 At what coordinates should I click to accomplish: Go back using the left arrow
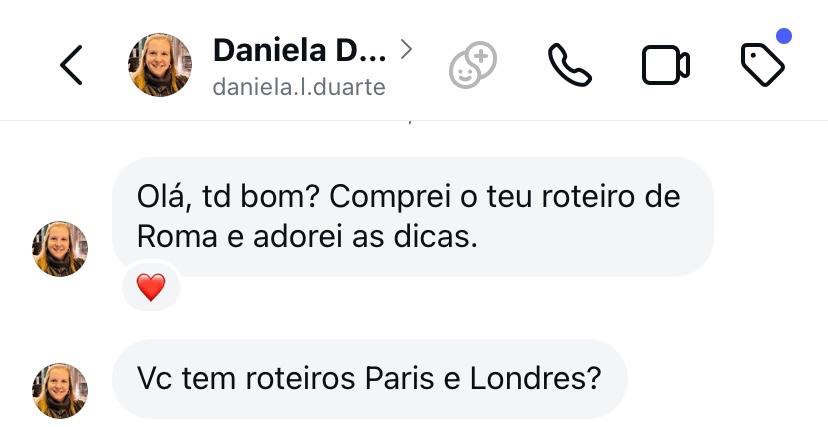[71, 66]
